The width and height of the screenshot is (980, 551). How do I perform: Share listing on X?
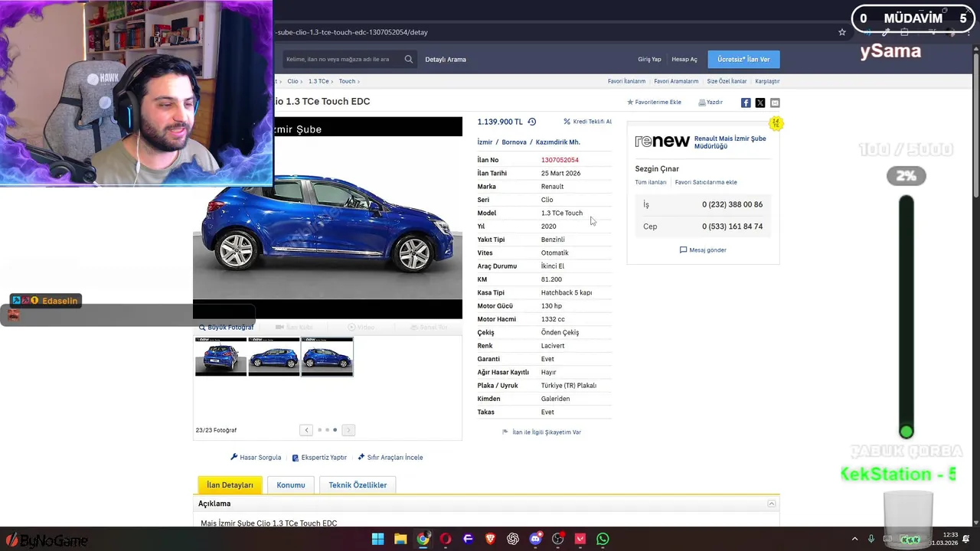[x=760, y=103]
